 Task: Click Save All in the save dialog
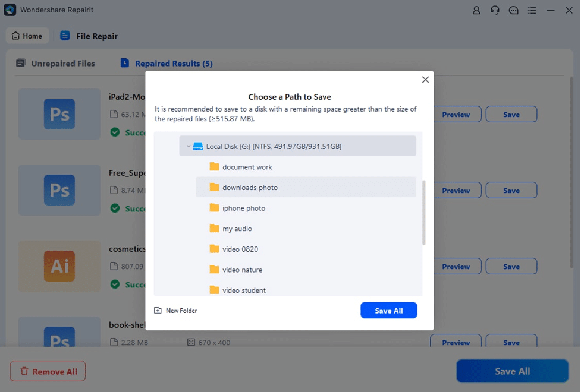388,310
